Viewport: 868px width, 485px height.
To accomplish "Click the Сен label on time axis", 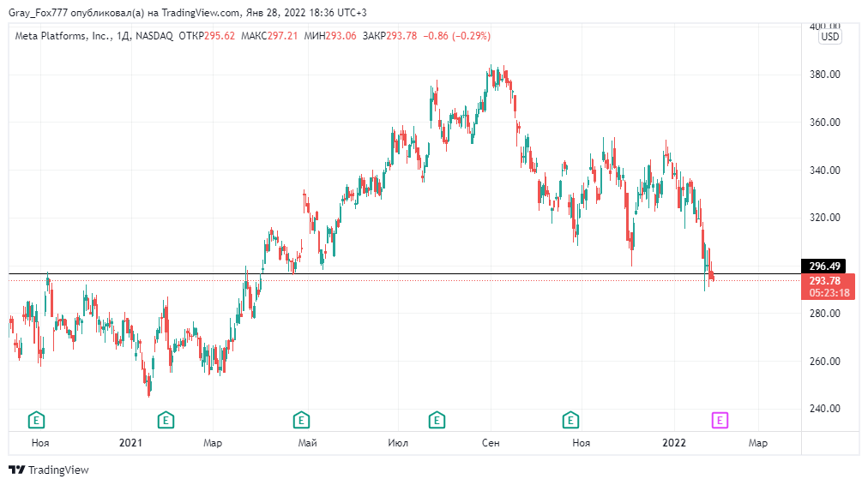I will tap(491, 443).
